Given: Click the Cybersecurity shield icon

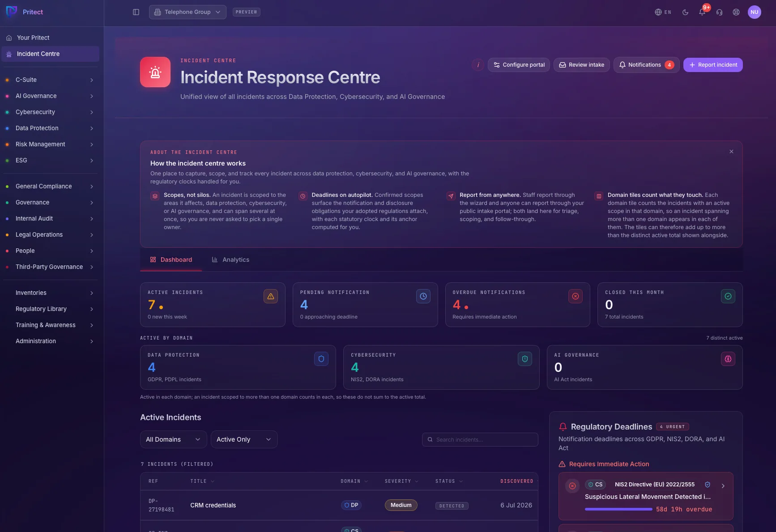Looking at the screenshot, I should (525, 359).
